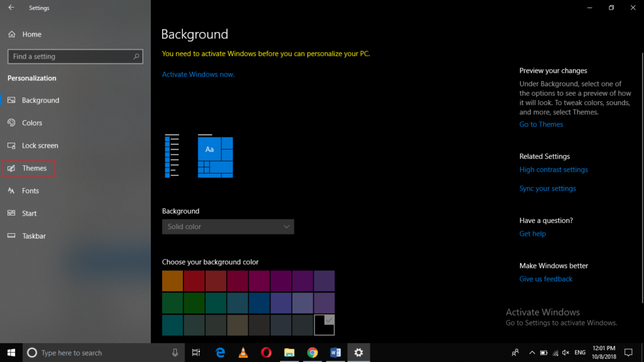The height and width of the screenshot is (362, 644).
Task: Click Activate Windows now
Action: (197, 74)
